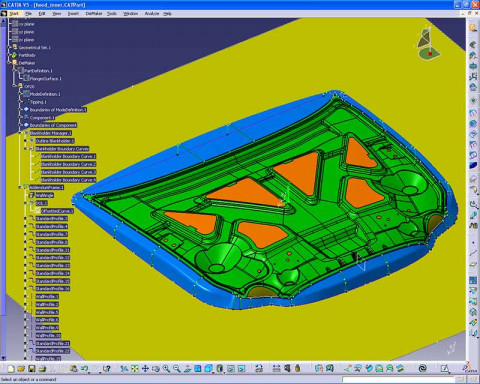Open the File menu
Viewport: 480px width, 384px height.
(28, 14)
